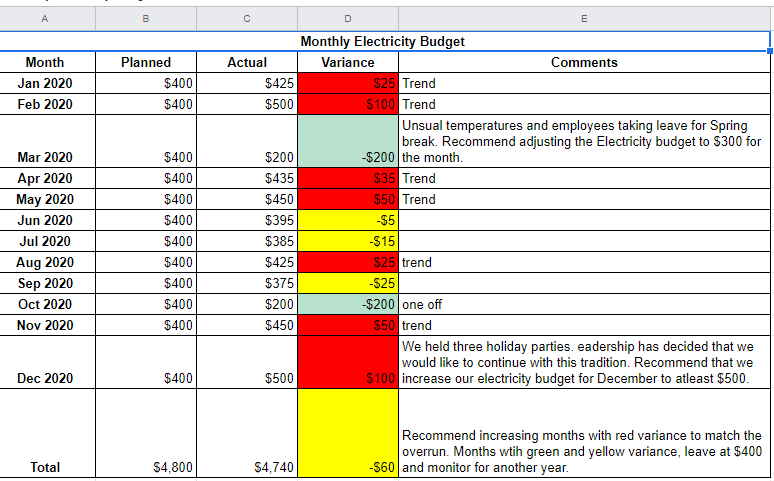
Task: Select the Actual header cell
Action: pyautogui.click(x=247, y=62)
